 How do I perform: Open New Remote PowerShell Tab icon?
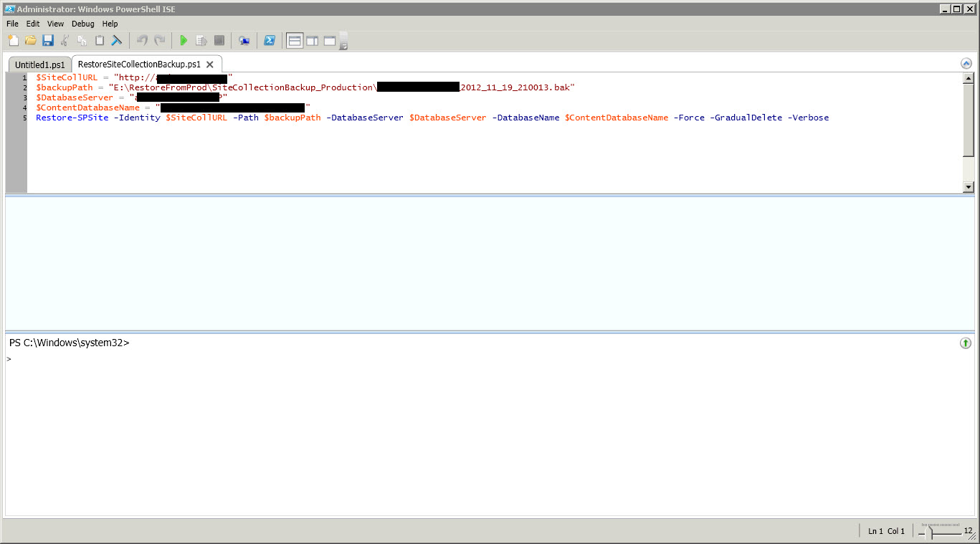pyautogui.click(x=244, y=41)
